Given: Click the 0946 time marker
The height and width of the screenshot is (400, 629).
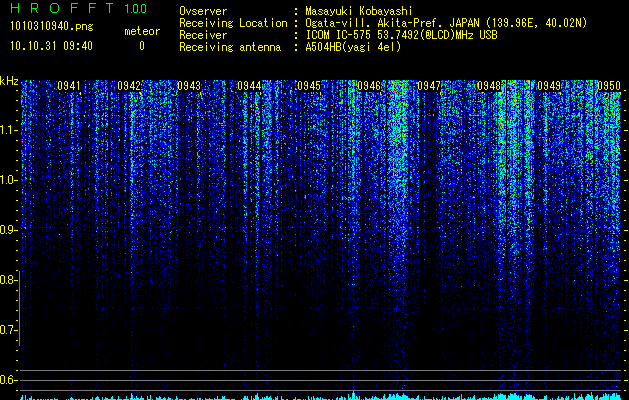Looking at the screenshot, I should click(369, 86).
